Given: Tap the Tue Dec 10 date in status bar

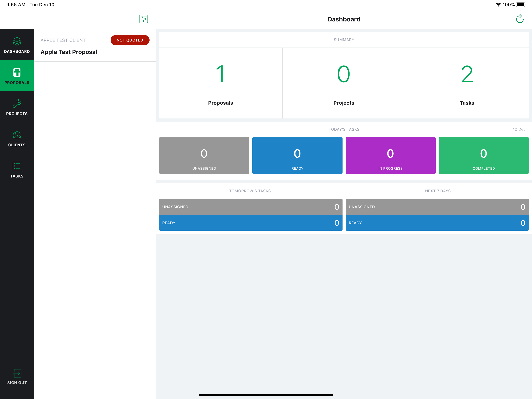Looking at the screenshot, I should [42, 4].
